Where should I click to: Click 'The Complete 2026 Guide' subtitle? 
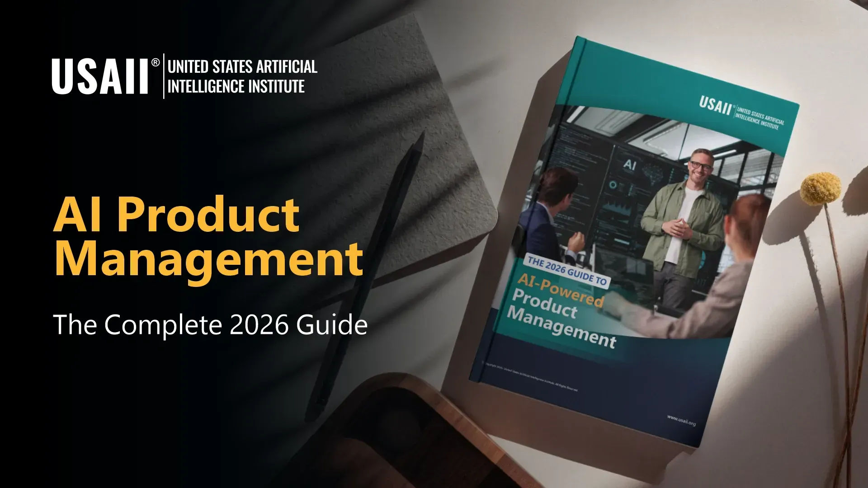coord(210,325)
